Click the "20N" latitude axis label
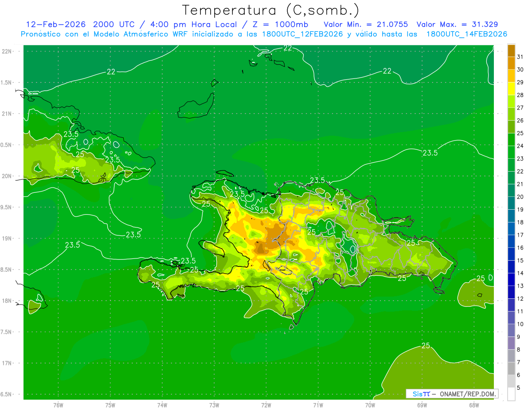The height and width of the screenshot is (411, 532). (8, 176)
